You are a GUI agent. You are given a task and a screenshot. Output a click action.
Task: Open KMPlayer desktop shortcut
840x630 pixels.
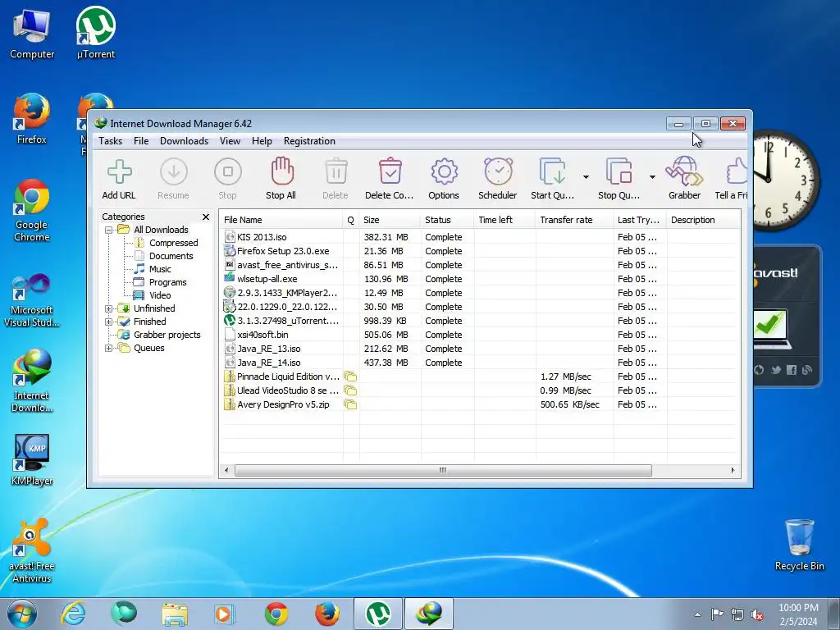click(x=32, y=459)
